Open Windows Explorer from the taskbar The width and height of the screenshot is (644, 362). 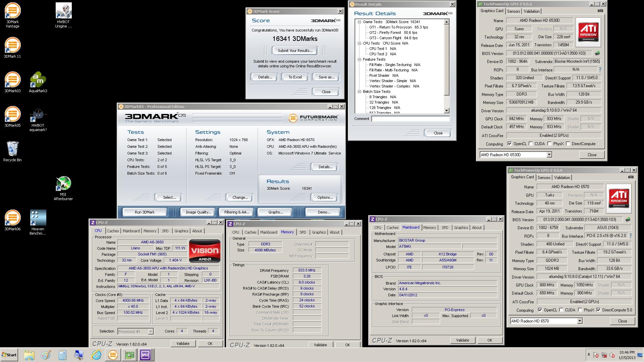tap(29, 355)
